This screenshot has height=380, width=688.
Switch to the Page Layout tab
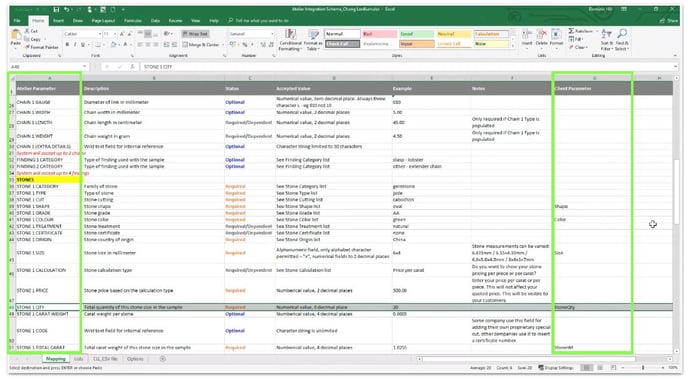click(x=103, y=21)
